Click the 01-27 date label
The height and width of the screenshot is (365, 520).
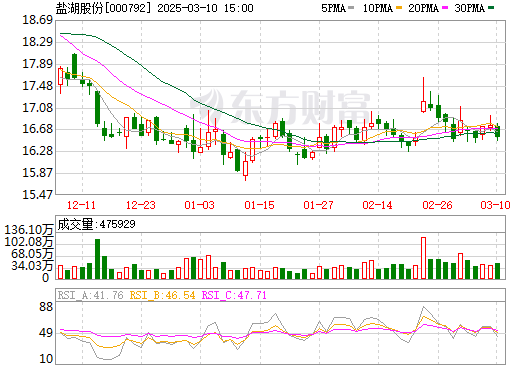tap(318, 205)
